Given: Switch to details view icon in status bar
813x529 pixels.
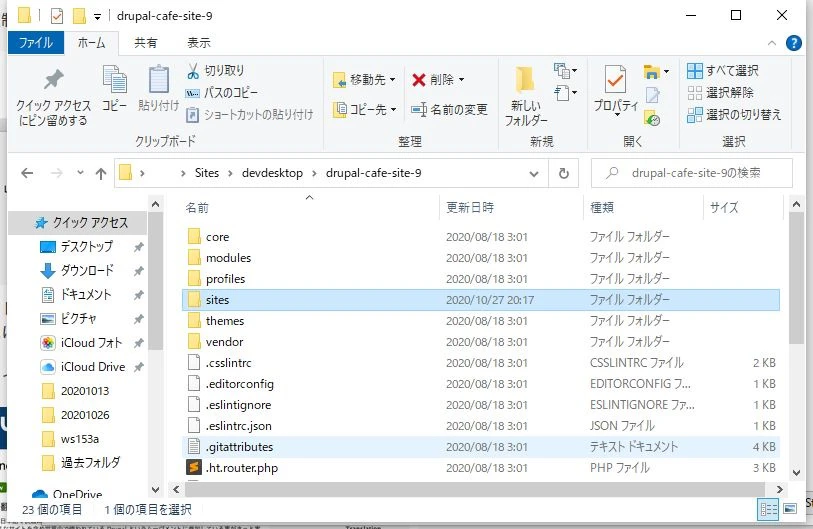Looking at the screenshot, I should (x=768, y=509).
